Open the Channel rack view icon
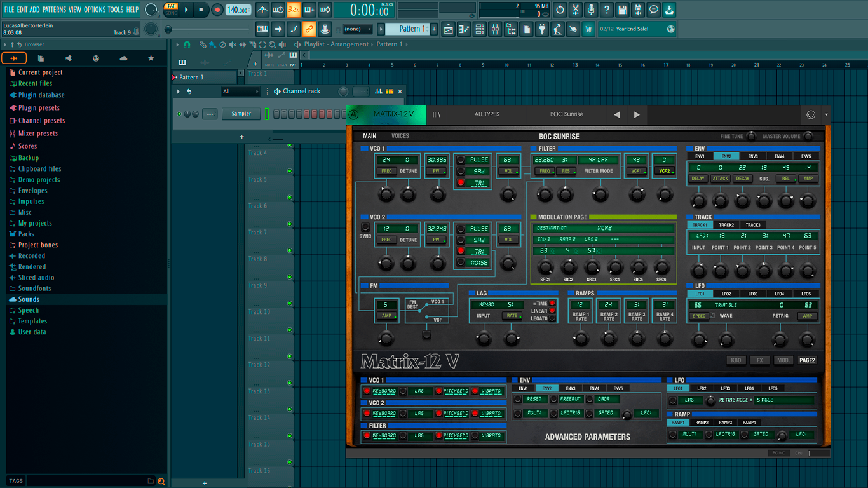Image resolution: width=868 pixels, height=488 pixels. [x=480, y=29]
